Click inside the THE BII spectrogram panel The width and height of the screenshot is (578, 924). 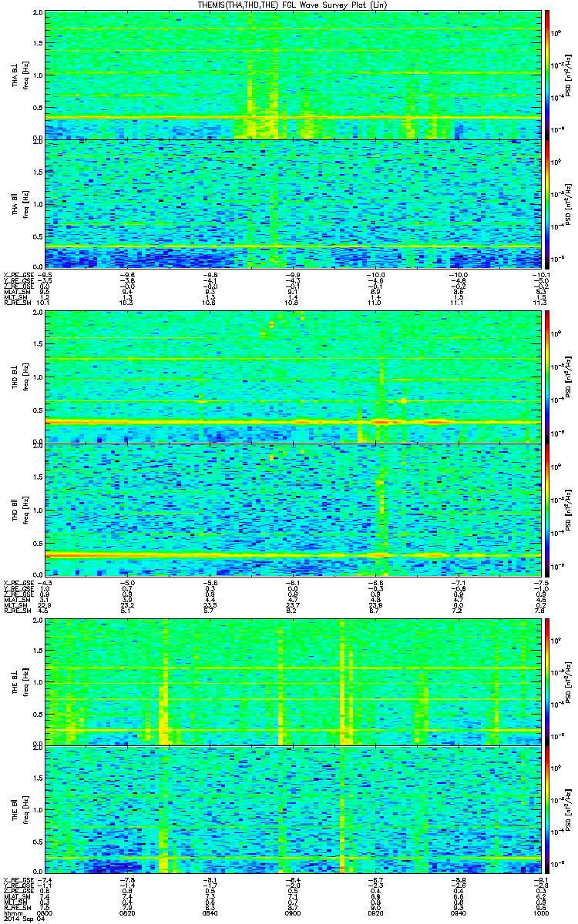pos(293,811)
